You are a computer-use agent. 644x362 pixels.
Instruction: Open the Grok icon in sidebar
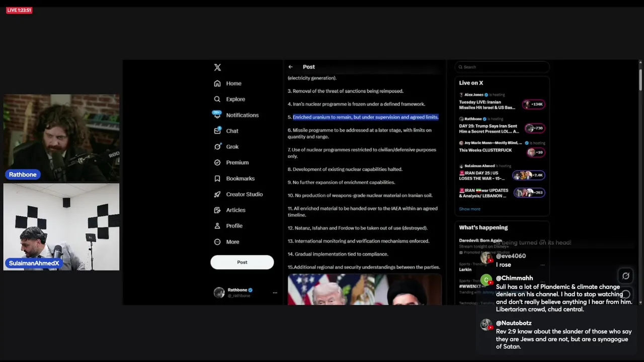[217, 147]
